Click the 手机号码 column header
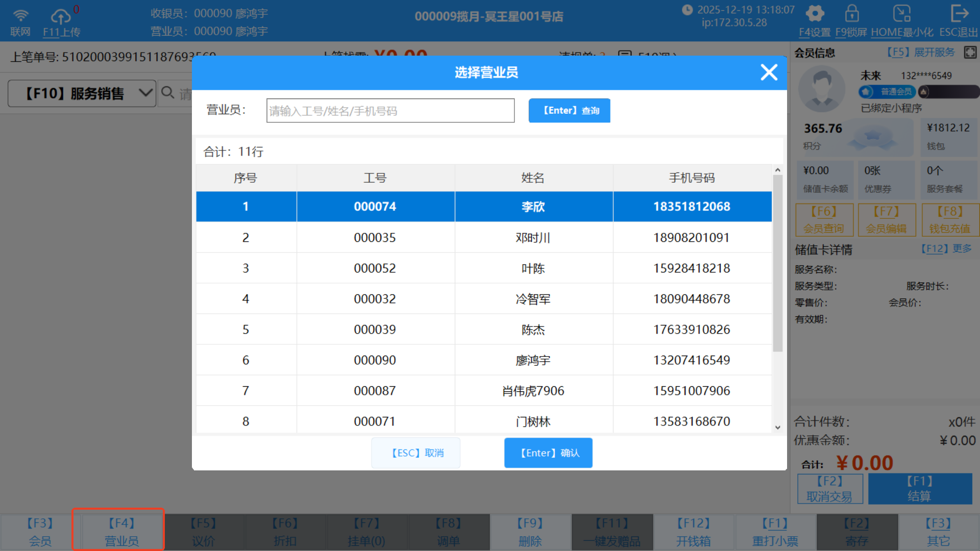 click(692, 178)
